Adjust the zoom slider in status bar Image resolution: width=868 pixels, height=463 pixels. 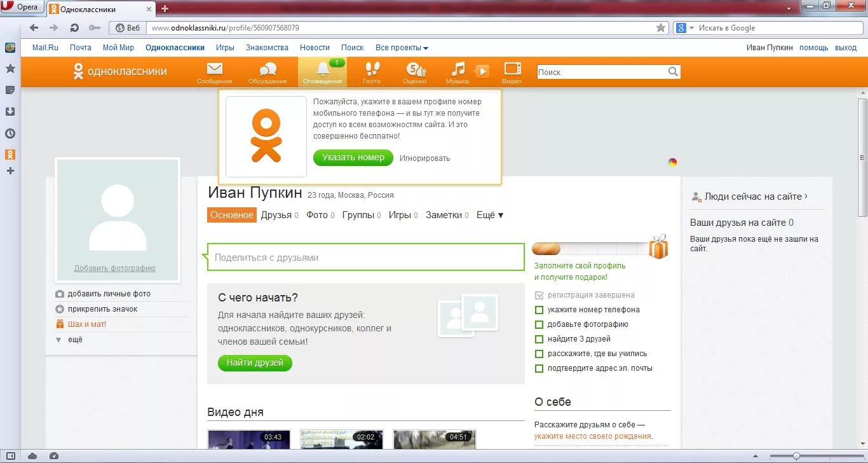pyautogui.click(x=796, y=456)
